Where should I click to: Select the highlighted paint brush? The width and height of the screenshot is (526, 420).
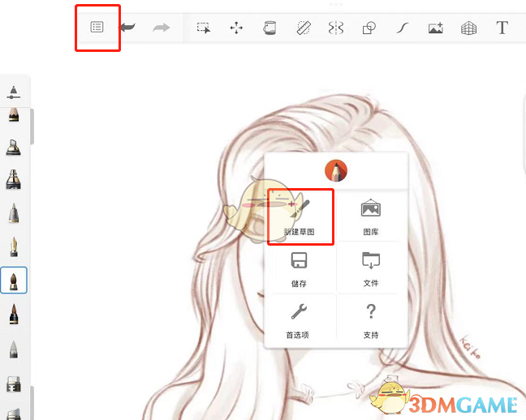click(x=14, y=281)
